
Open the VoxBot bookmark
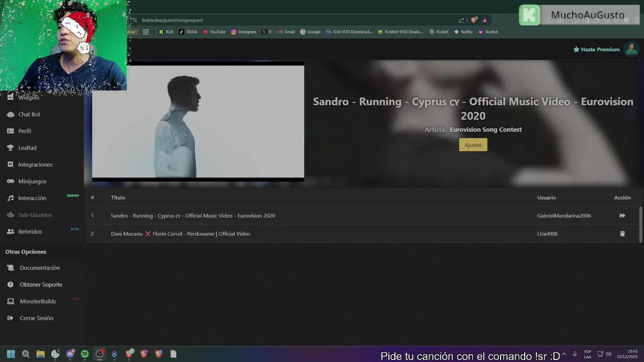pos(488,32)
